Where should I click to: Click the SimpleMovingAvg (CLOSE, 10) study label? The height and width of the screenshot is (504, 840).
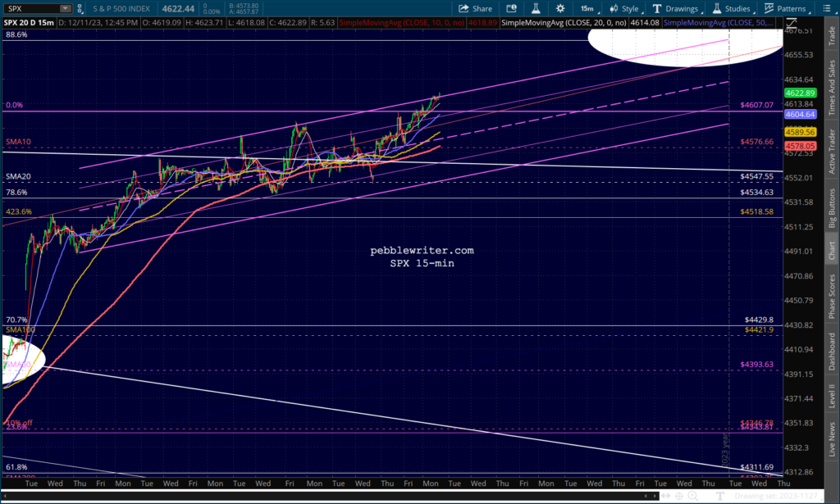click(x=401, y=22)
